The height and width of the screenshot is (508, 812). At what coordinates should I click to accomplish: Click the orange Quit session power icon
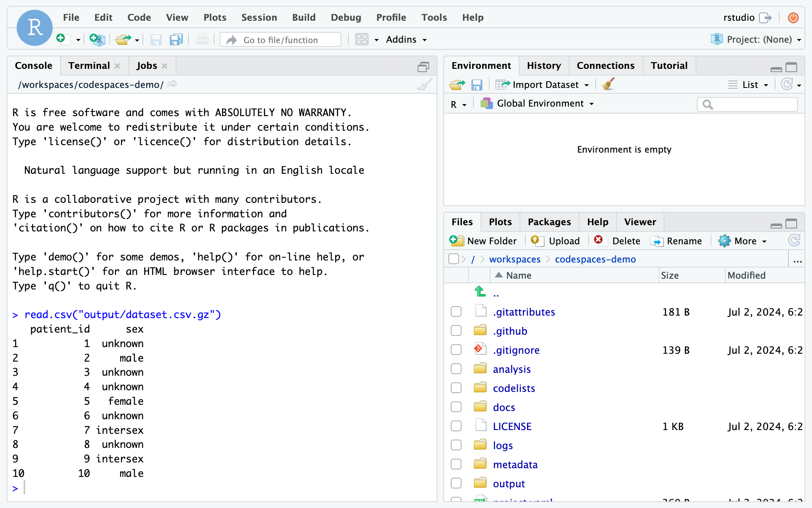(x=793, y=17)
